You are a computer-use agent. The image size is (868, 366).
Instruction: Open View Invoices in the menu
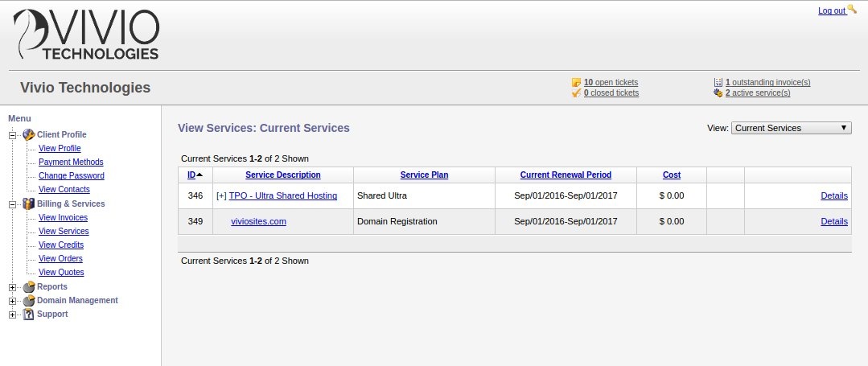[x=63, y=218]
